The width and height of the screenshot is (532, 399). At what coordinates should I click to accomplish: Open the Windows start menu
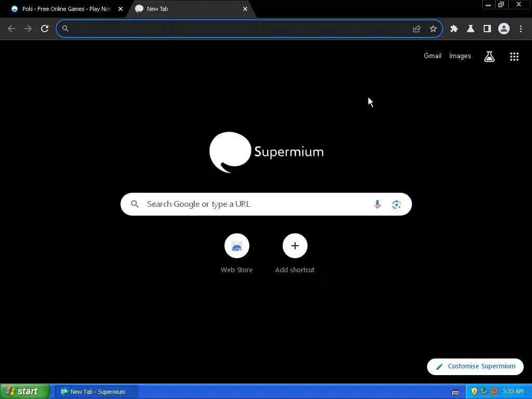click(24, 392)
